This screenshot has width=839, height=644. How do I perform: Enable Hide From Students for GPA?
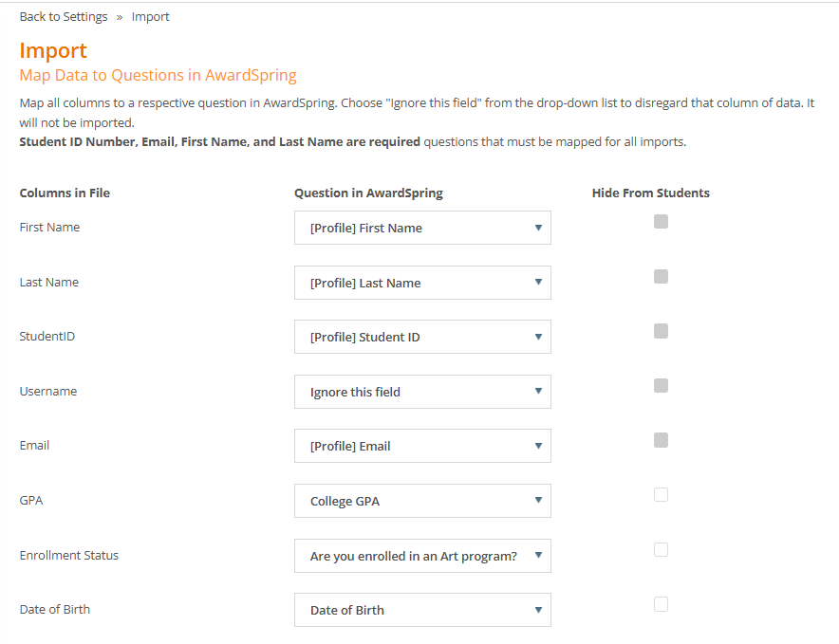click(661, 494)
